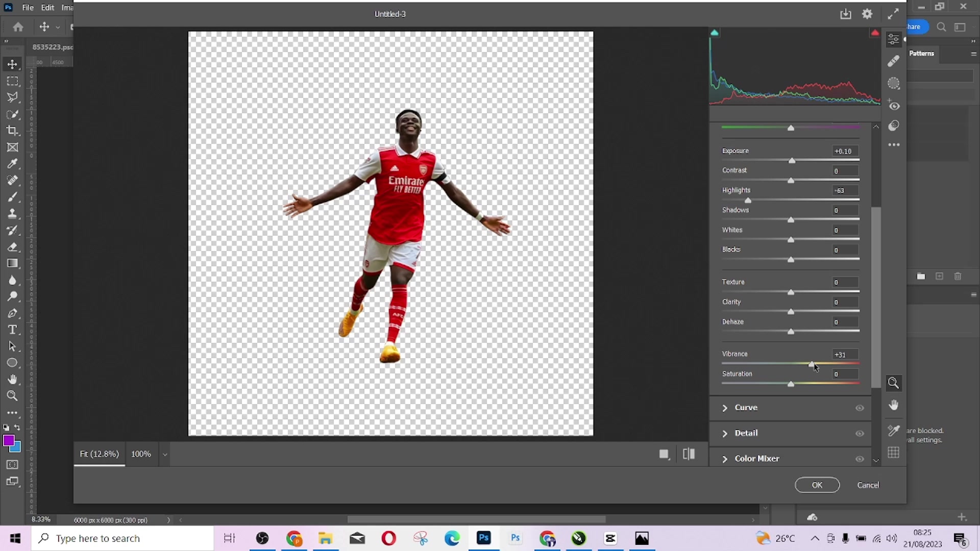Select the Move tool in left toolbar
The width and height of the screenshot is (980, 551).
[12, 64]
